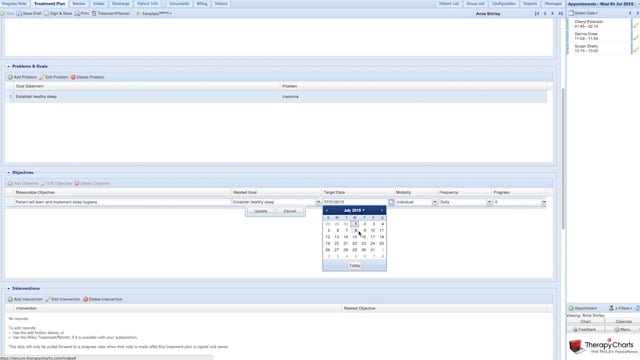The width and height of the screenshot is (640, 360).
Task: Edit Dennis Drew appointment pencil icon
Action: [x=636, y=37]
